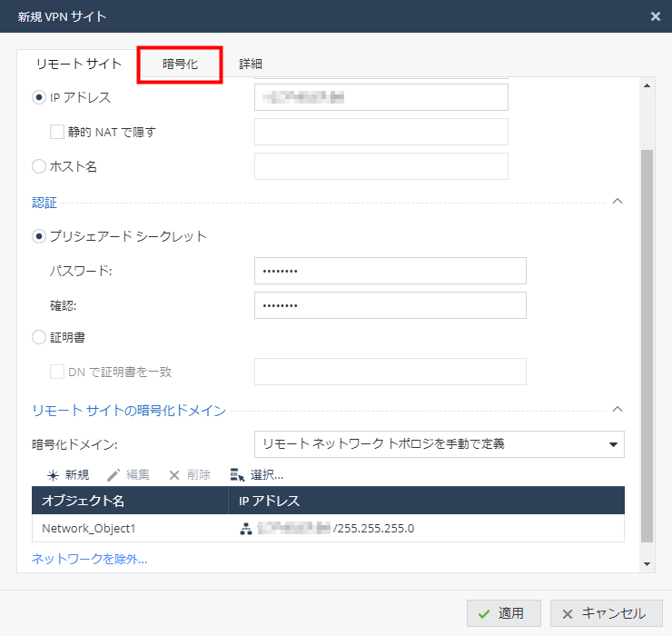
Task: Click the network icon in Network_Object1 row
Action: (245, 529)
